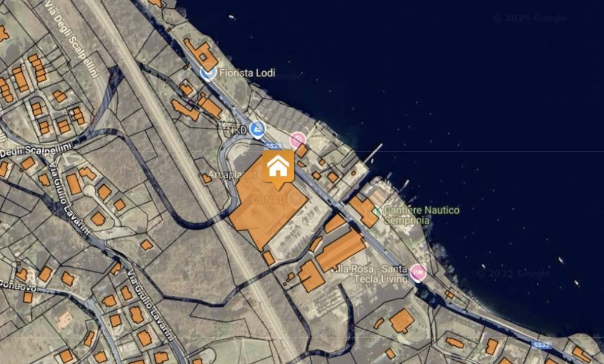Open the NKD shopping pin
Viewport: 604px width, 364px height.
[257, 130]
